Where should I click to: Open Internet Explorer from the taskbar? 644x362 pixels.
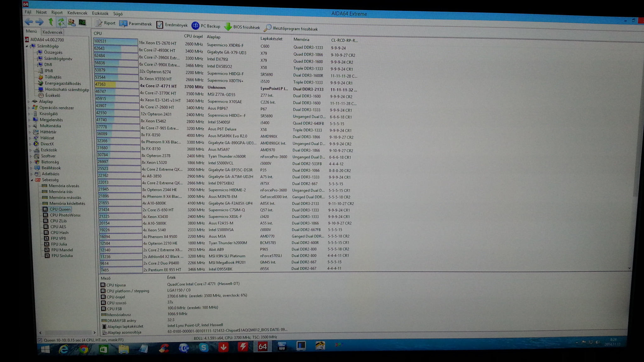[x=64, y=349]
